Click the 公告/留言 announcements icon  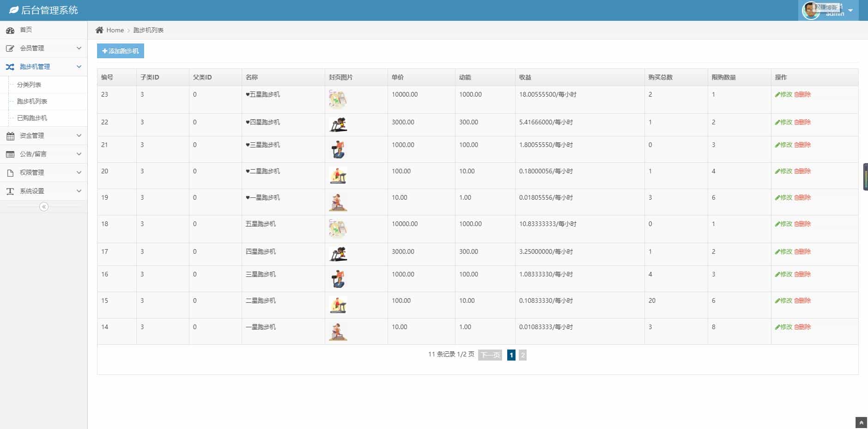[11, 154]
